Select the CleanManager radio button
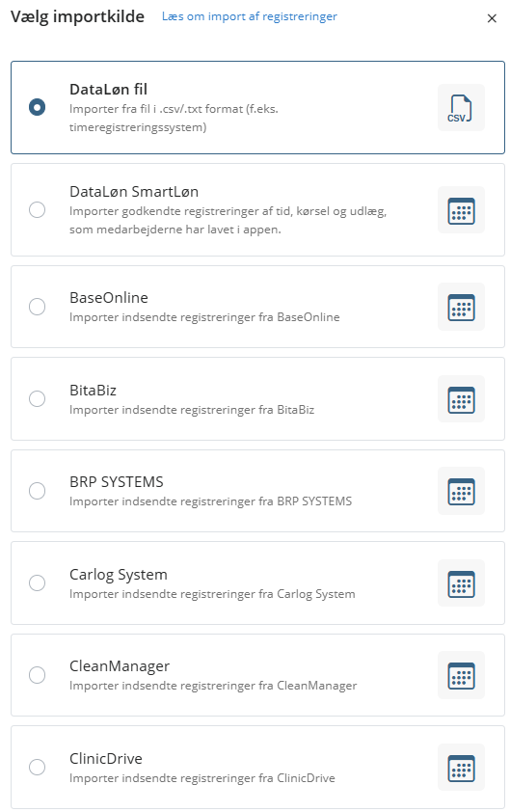This screenshot has height=812, width=510. [37, 675]
